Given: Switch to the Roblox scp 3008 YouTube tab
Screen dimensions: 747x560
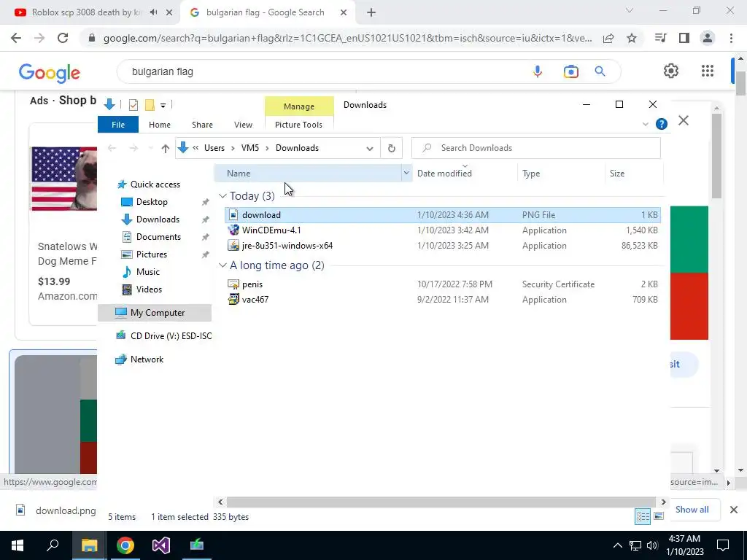Looking at the screenshot, I should 87,12.
